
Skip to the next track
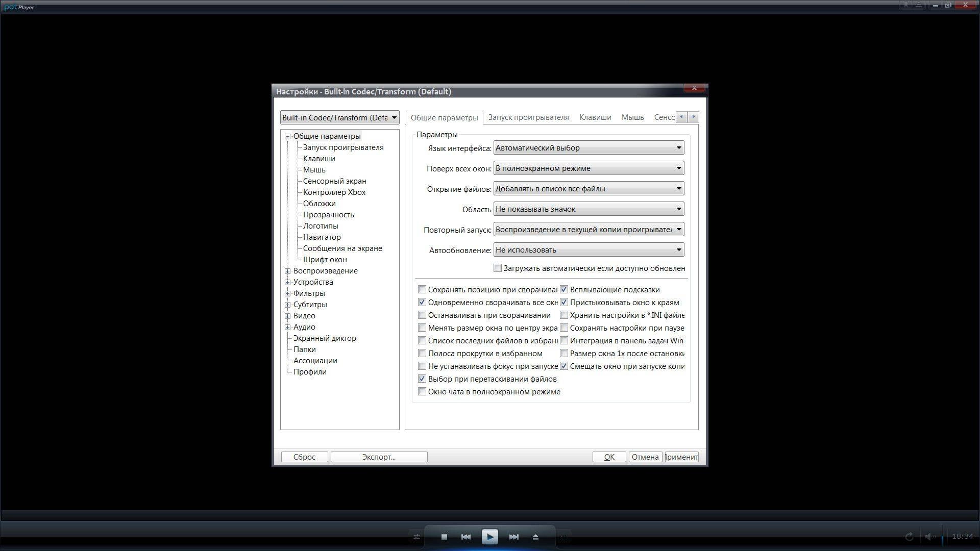pyautogui.click(x=513, y=537)
